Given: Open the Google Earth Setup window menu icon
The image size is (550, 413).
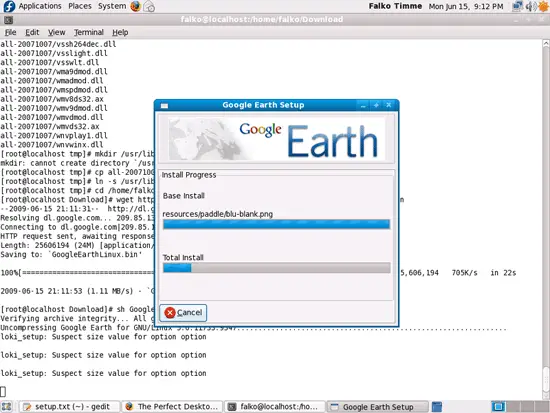Looking at the screenshot, I should point(164,105).
